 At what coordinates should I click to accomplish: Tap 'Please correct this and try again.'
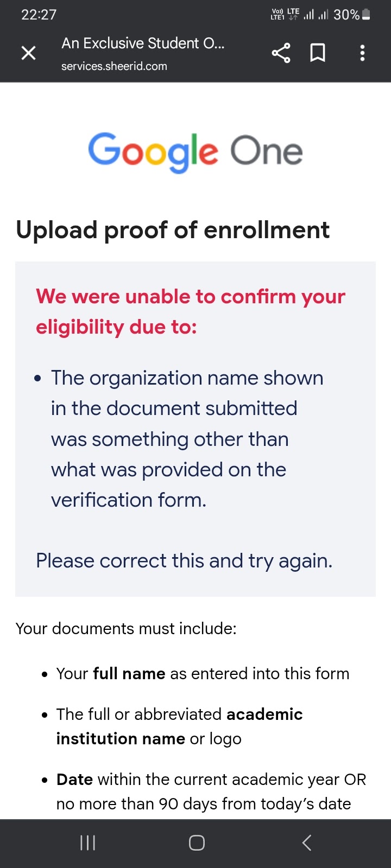click(x=184, y=560)
